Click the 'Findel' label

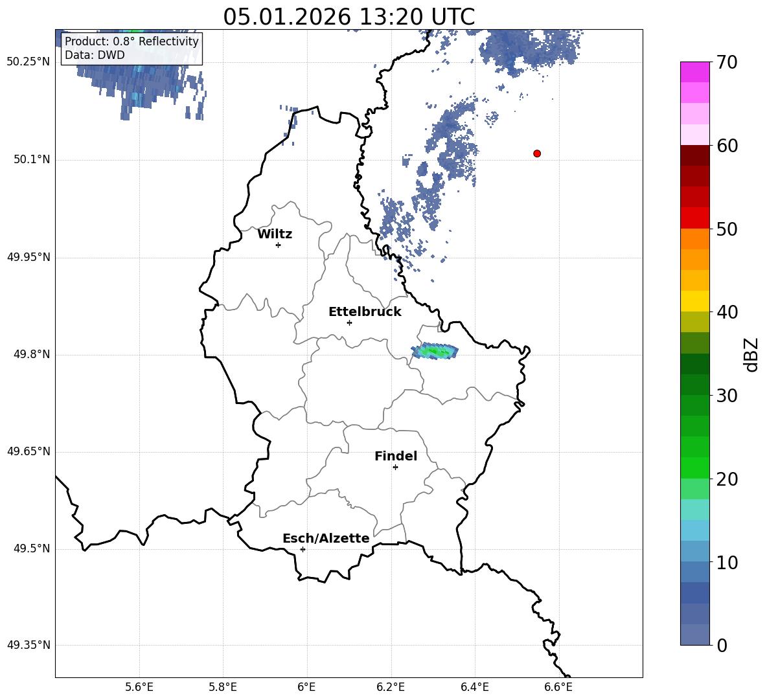click(396, 456)
